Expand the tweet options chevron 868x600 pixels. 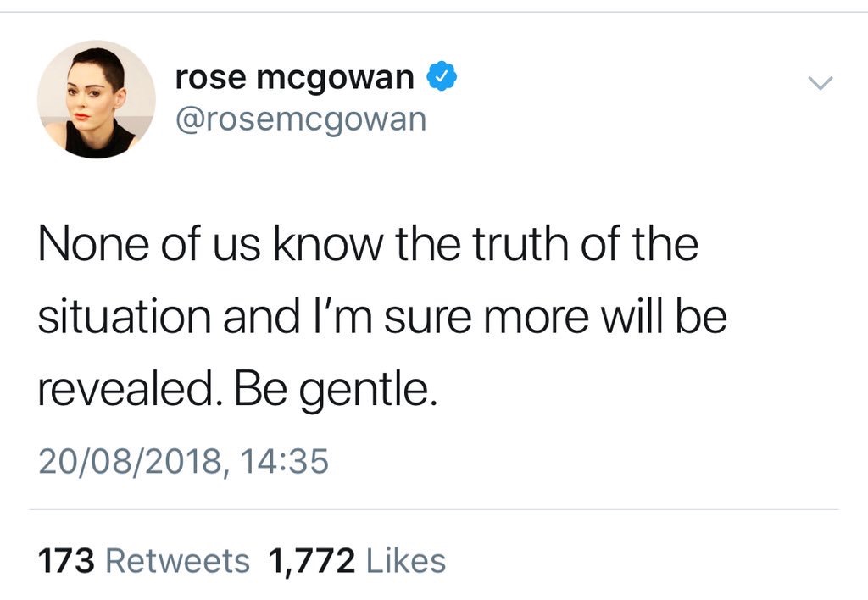[820, 83]
